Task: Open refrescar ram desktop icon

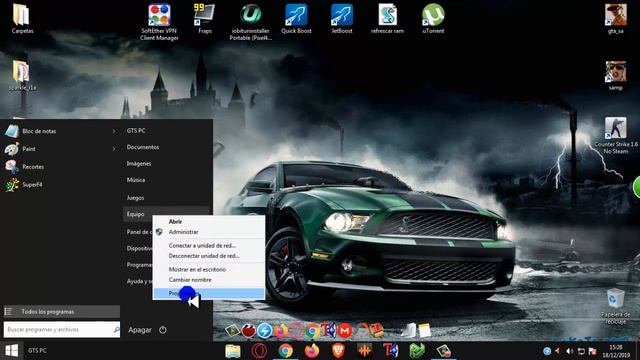Action: pos(387,18)
